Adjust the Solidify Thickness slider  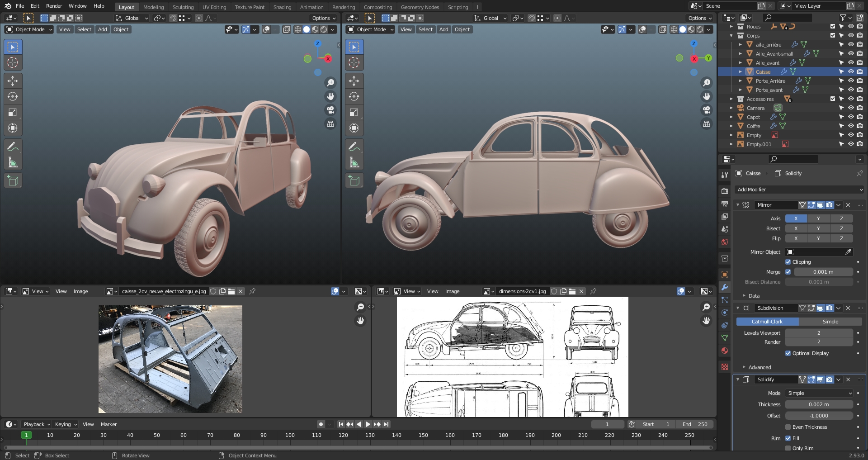[x=819, y=404]
